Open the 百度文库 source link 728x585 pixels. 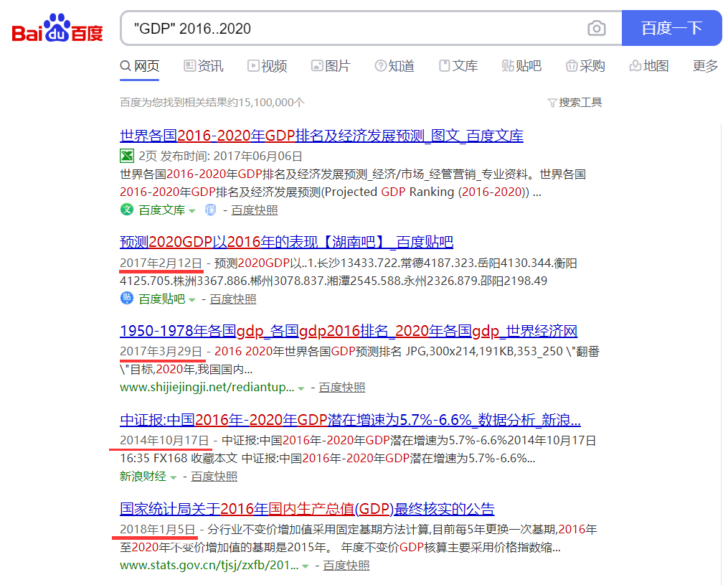coord(161,210)
